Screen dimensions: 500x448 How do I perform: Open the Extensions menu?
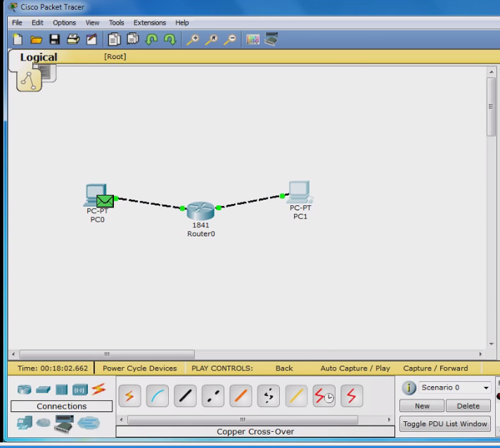tap(150, 23)
